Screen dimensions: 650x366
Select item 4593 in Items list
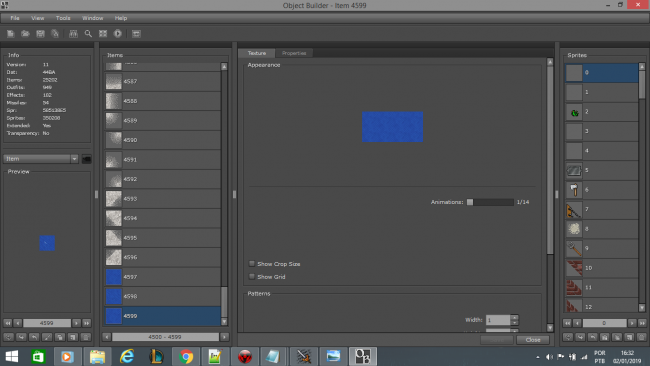click(x=162, y=199)
